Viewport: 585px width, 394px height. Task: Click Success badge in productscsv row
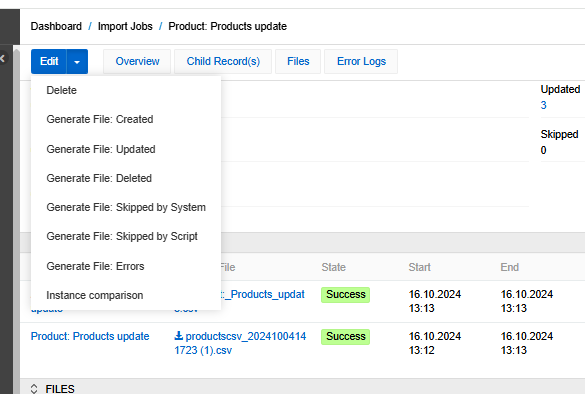click(x=345, y=337)
